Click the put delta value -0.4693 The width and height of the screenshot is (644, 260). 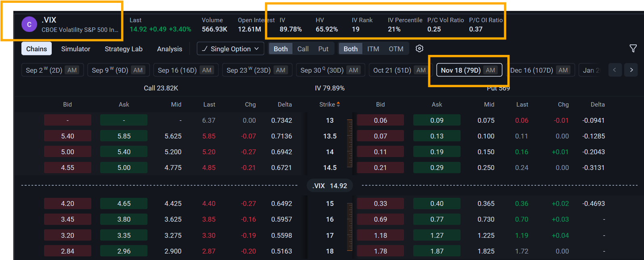(593, 203)
